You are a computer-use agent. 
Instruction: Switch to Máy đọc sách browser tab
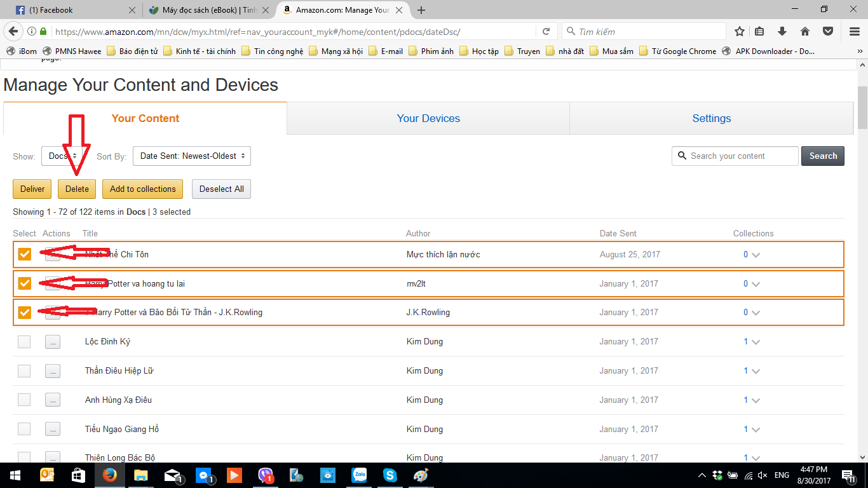click(x=208, y=10)
